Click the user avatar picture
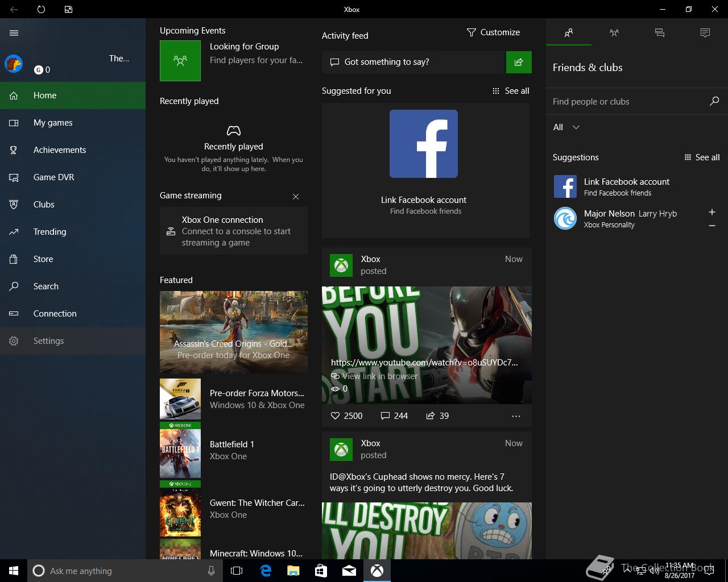This screenshot has height=582, width=728. [x=14, y=64]
